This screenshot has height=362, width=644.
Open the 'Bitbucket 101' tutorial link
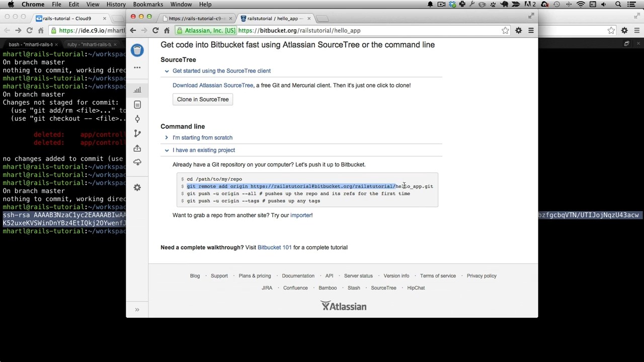tap(275, 247)
